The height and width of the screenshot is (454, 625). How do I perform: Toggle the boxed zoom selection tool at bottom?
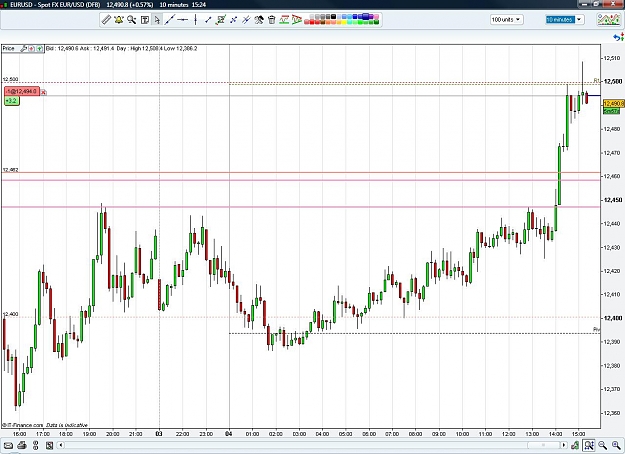589,445
